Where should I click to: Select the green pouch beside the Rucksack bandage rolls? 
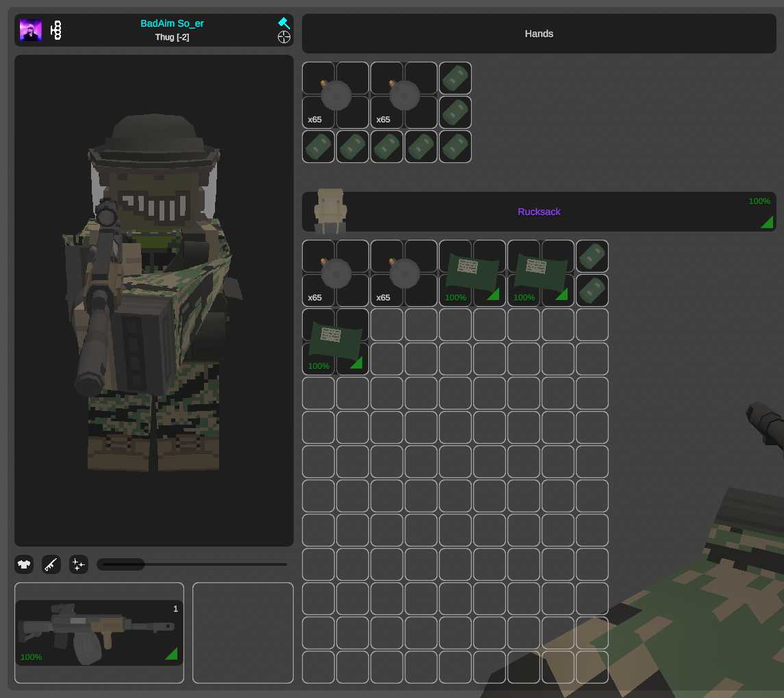click(541, 273)
